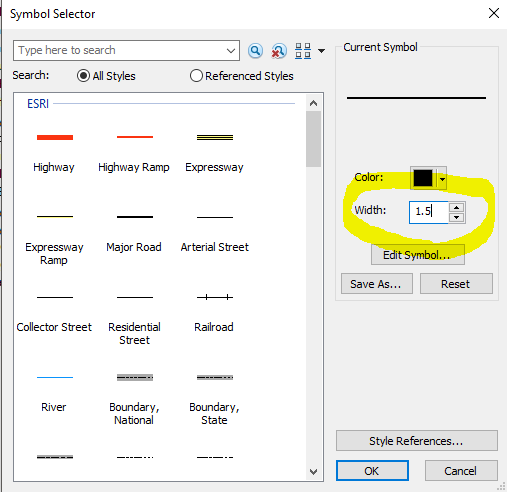Choose the Arterial Street symbol
The height and width of the screenshot is (492, 507).
point(215,217)
